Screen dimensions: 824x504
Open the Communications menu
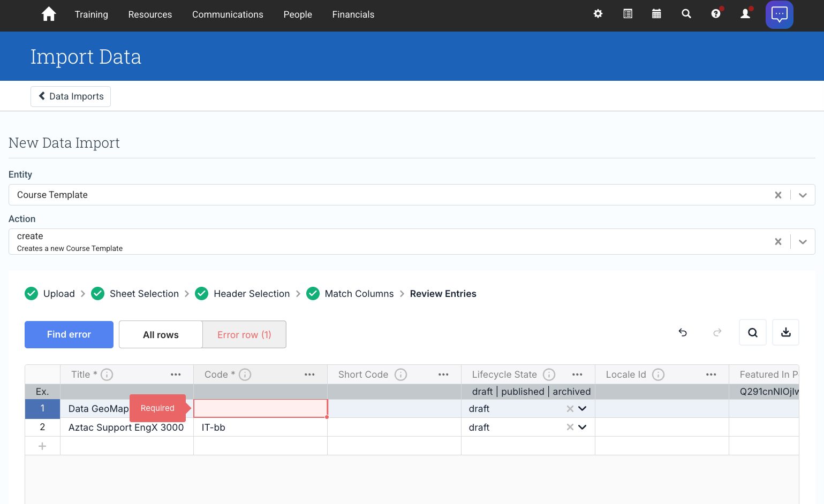point(228,14)
